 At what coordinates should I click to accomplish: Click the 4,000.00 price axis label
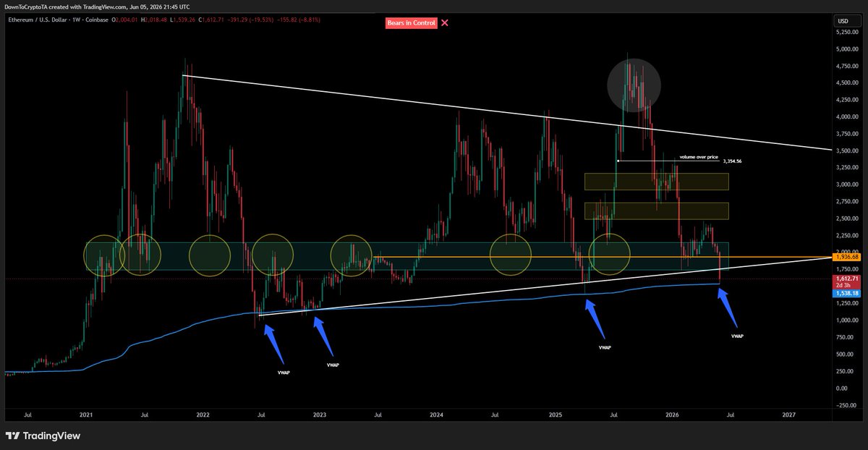[x=847, y=116]
